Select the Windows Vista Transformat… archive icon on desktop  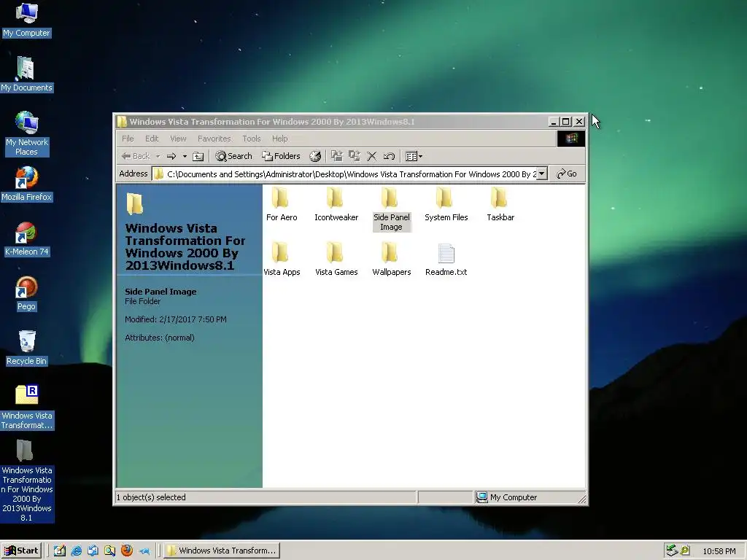click(x=27, y=407)
